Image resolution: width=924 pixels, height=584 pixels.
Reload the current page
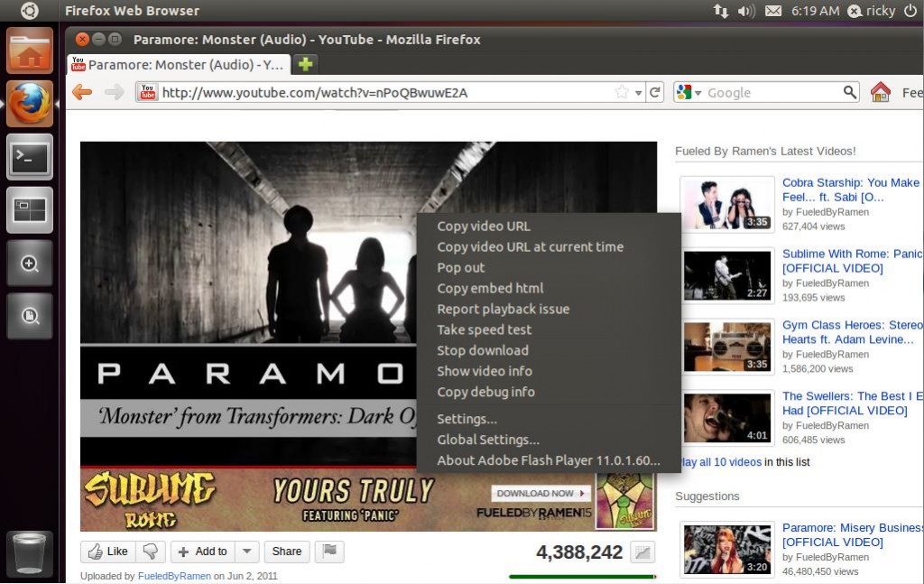click(656, 91)
